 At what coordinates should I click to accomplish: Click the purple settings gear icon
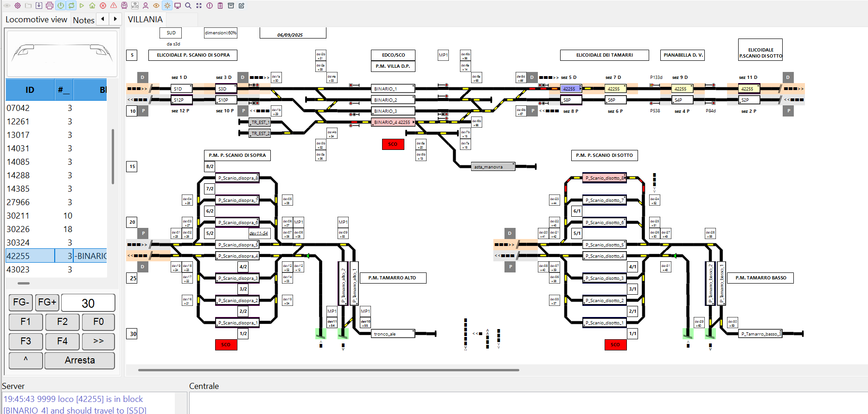18,6
